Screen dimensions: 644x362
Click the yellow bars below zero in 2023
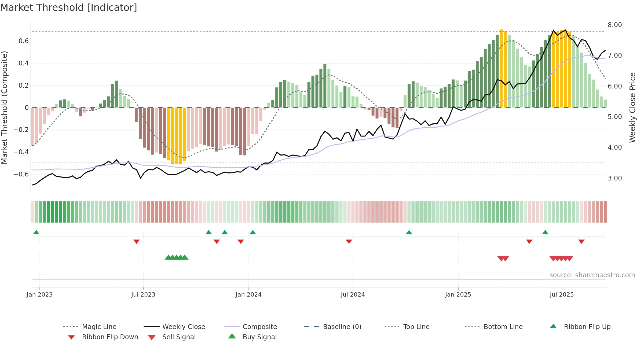[x=177, y=136]
